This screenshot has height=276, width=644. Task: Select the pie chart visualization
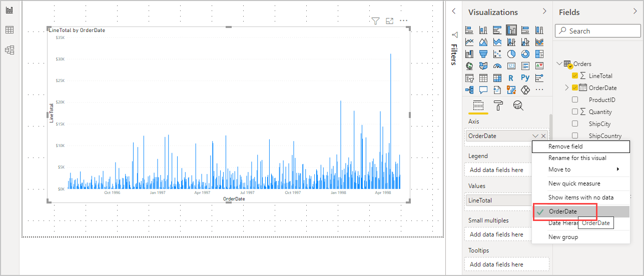[x=511, y=54]
